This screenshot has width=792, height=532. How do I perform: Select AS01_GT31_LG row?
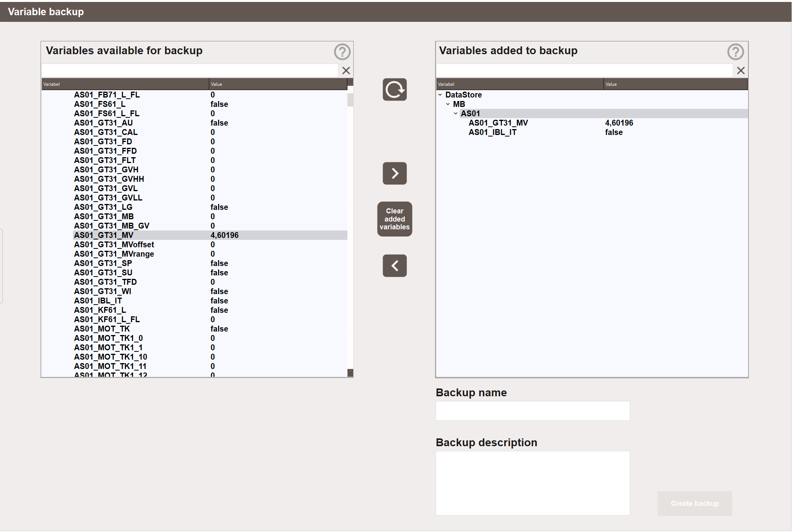(x=210, y=207)
